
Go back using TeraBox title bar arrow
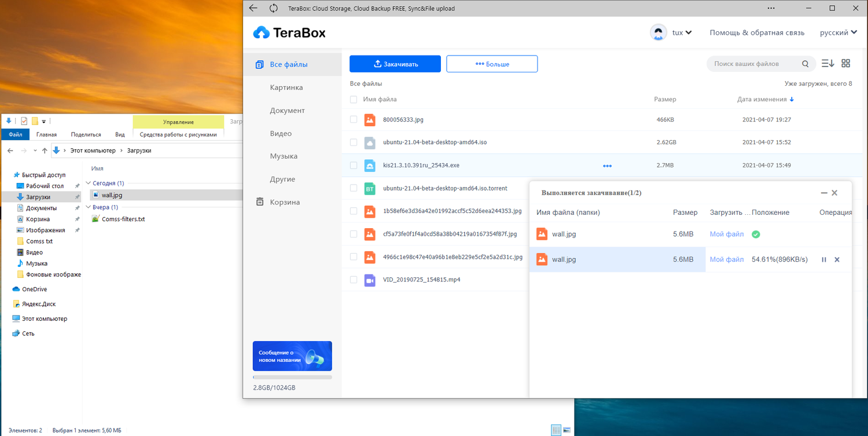point(253,8)
